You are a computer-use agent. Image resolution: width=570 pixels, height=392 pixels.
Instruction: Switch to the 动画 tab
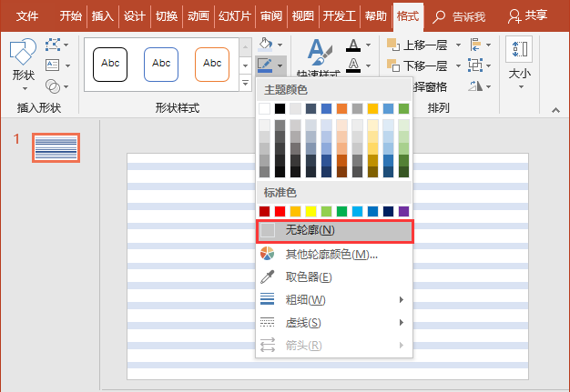coord(198,16)
